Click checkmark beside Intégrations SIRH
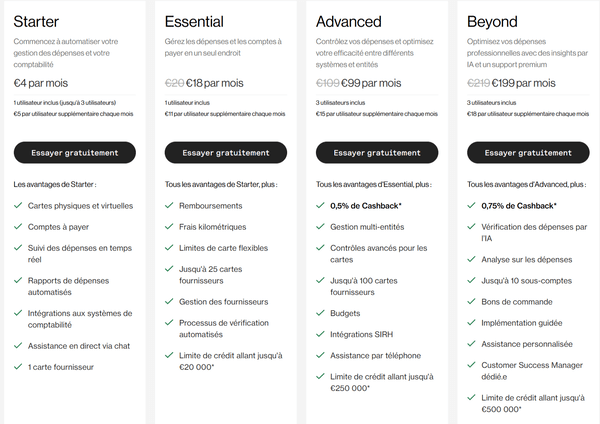 [x=321, y=334]
